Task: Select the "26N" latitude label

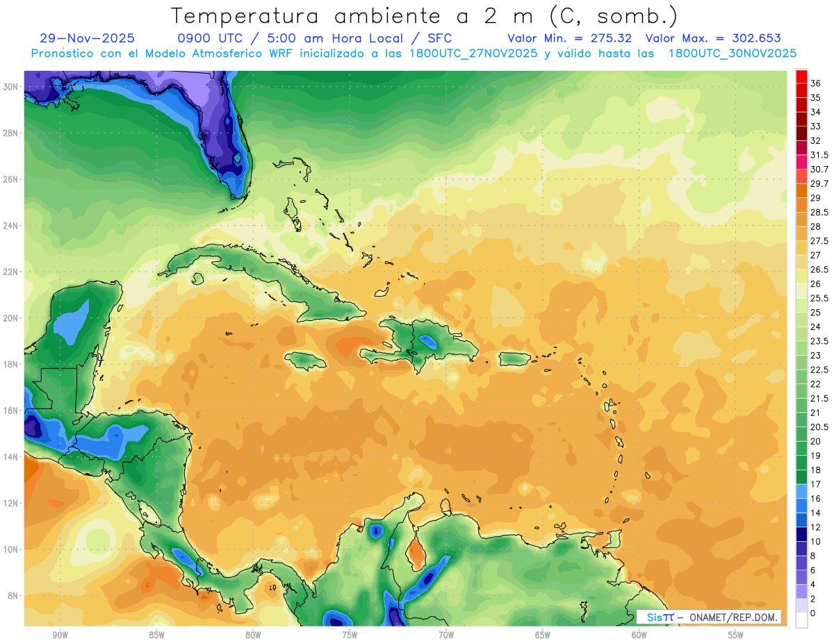Action: [10, 179]
